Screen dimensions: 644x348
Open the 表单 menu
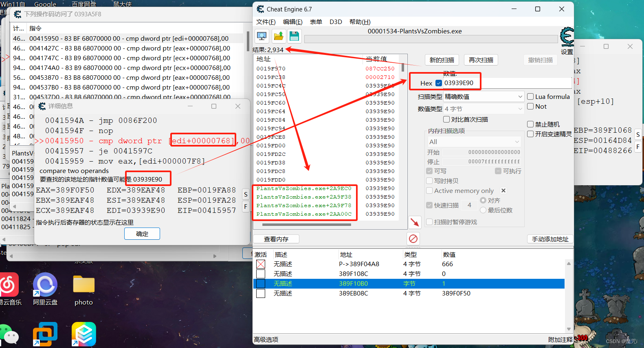(316, 22)
